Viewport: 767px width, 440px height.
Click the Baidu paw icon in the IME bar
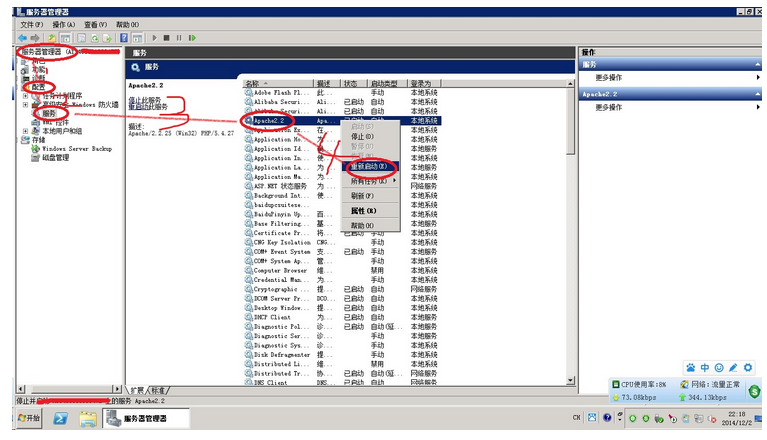tap(691, 368)
